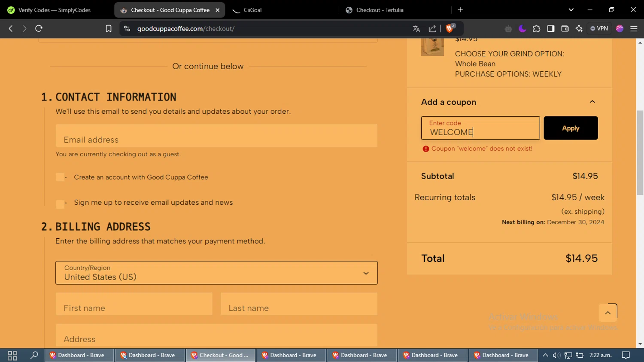Click the purple moon extension icon
This screenshot has width=644, height=362.
click(522, 29)
